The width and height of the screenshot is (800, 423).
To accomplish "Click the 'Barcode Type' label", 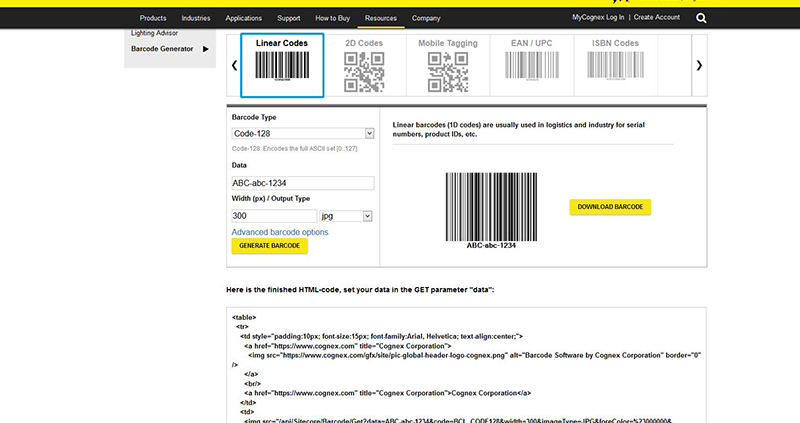I will coord(254,117).
